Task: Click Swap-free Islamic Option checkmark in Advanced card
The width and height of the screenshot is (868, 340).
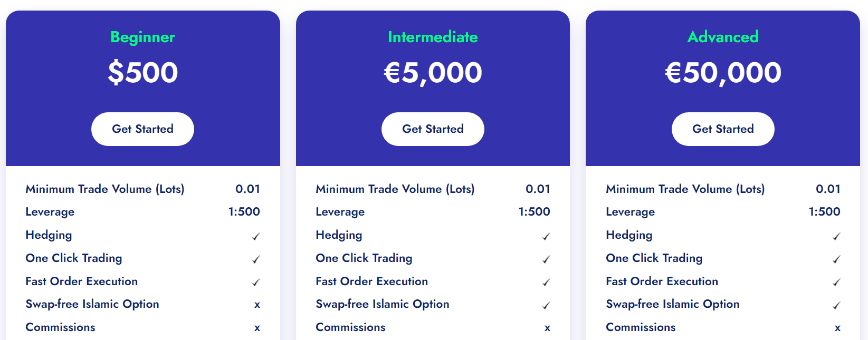Action: (836, 305)
